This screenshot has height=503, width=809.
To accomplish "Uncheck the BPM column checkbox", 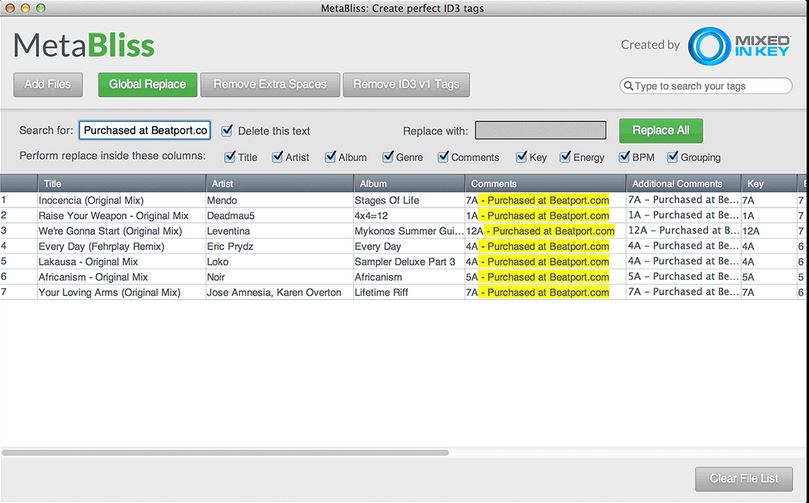I will point(624,156).
